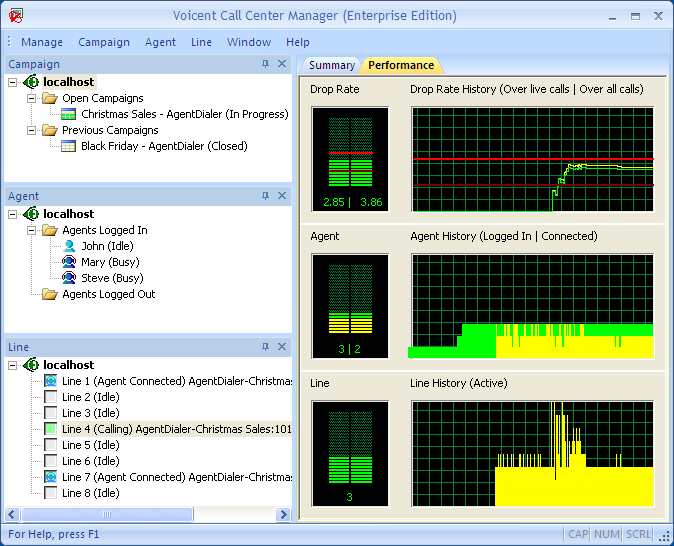Click Steve's busy agent icon

[69, 278]
